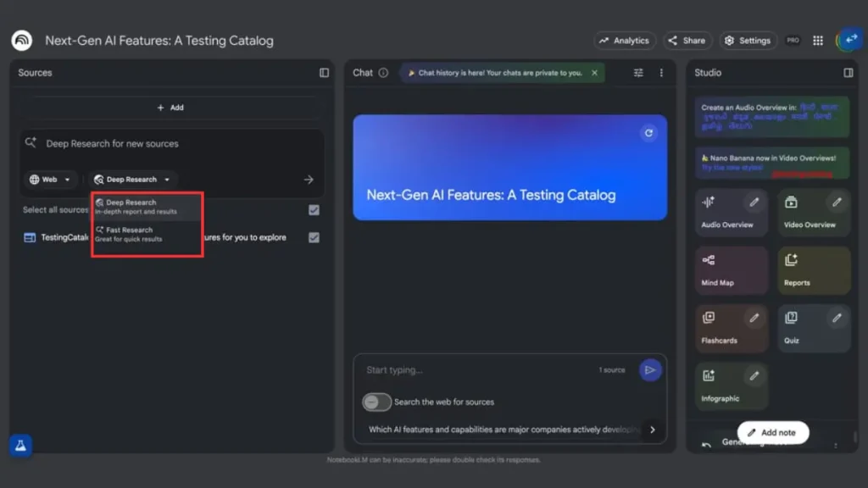Open the chat three-dot menu
The image size is (868, 488).
661,73
